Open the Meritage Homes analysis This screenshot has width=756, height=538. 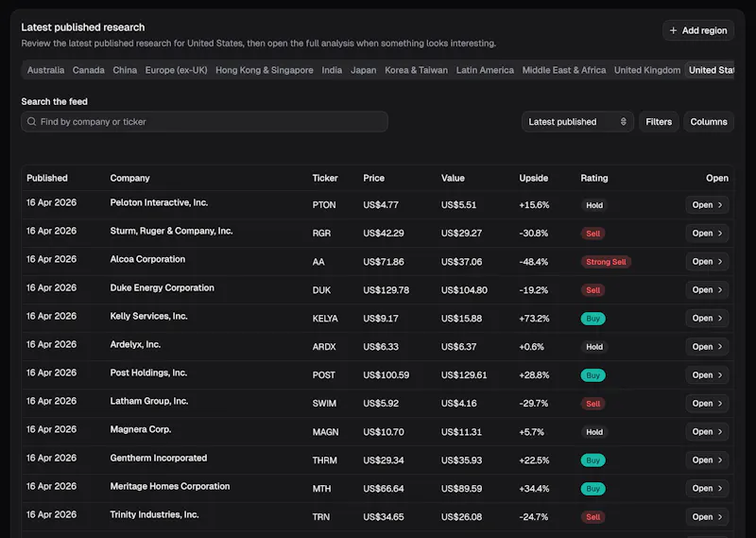(707, 488)
